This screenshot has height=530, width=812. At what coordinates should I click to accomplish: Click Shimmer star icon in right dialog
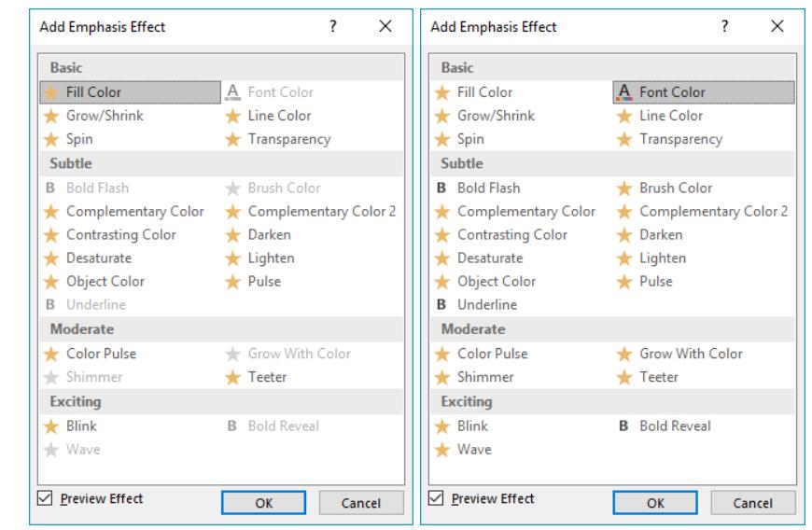[442, 377]
